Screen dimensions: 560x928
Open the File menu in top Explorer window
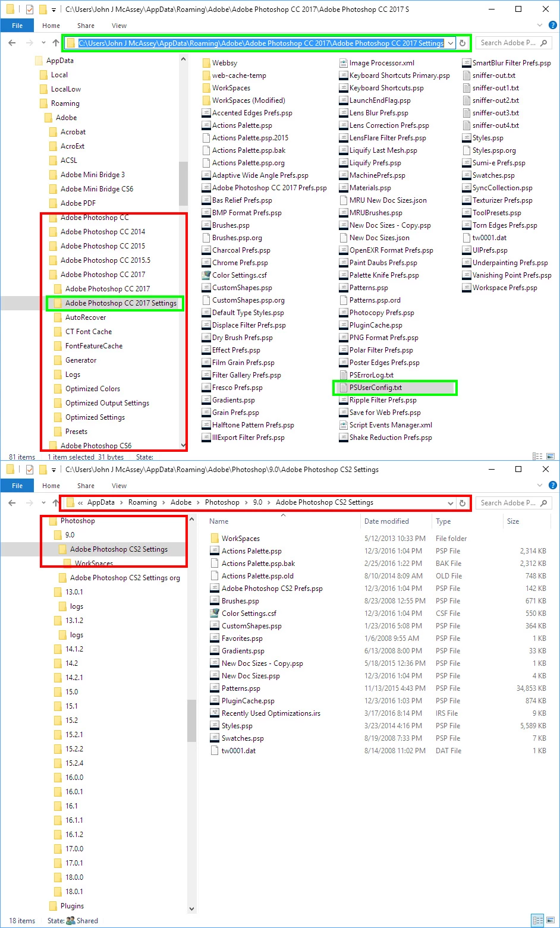(17, 26)
